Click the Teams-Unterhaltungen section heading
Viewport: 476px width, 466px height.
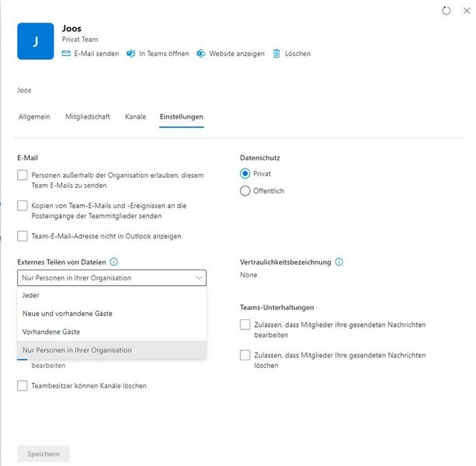coord(277,308)
